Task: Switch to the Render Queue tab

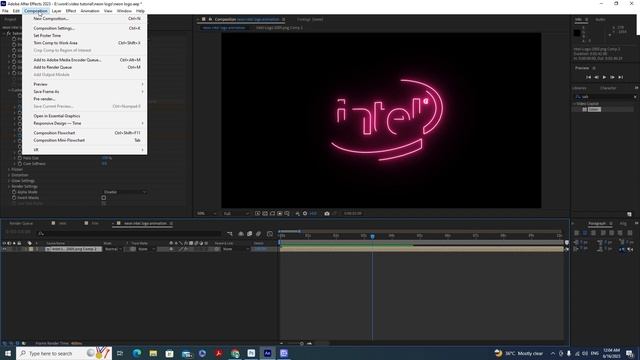Action: [21, 224]
